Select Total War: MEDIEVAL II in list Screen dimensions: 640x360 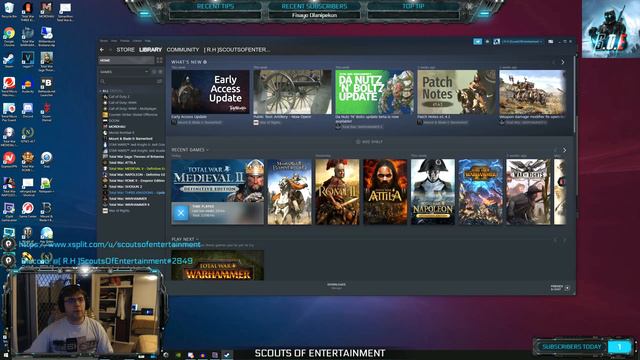click(x=135, y=169)
